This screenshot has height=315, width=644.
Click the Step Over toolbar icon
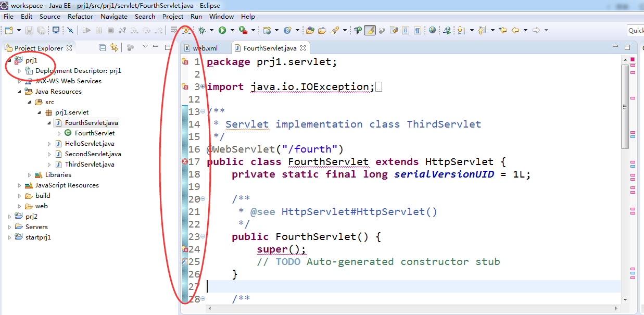147,30
